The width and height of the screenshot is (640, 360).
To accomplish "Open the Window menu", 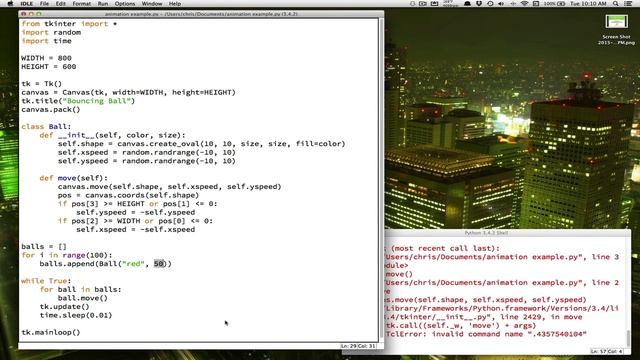I will point(152,3).
